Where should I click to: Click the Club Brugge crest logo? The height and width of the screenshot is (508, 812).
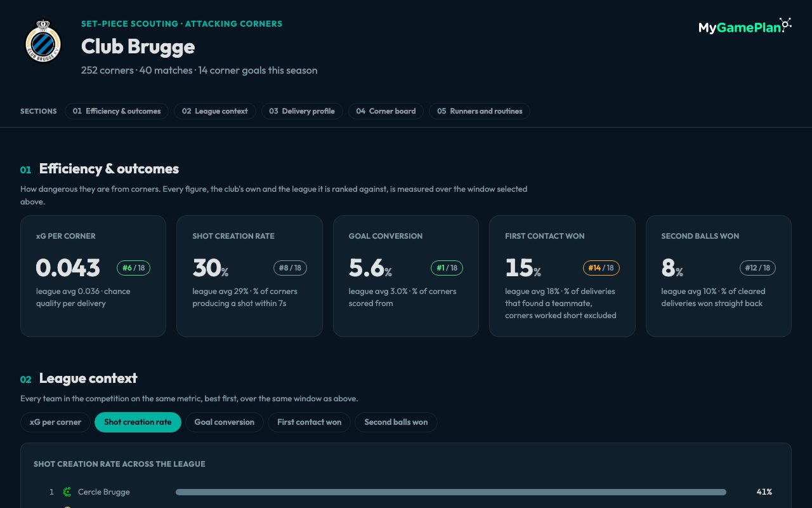tap(43, 41)
